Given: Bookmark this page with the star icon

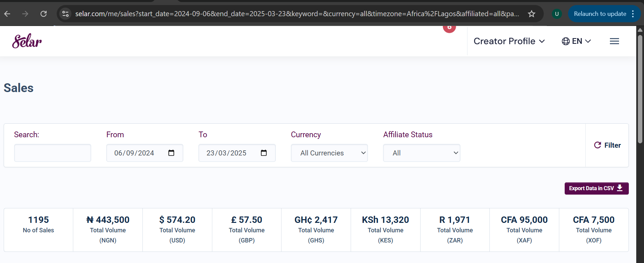Looking at the screenshot, I should (532, 14).
